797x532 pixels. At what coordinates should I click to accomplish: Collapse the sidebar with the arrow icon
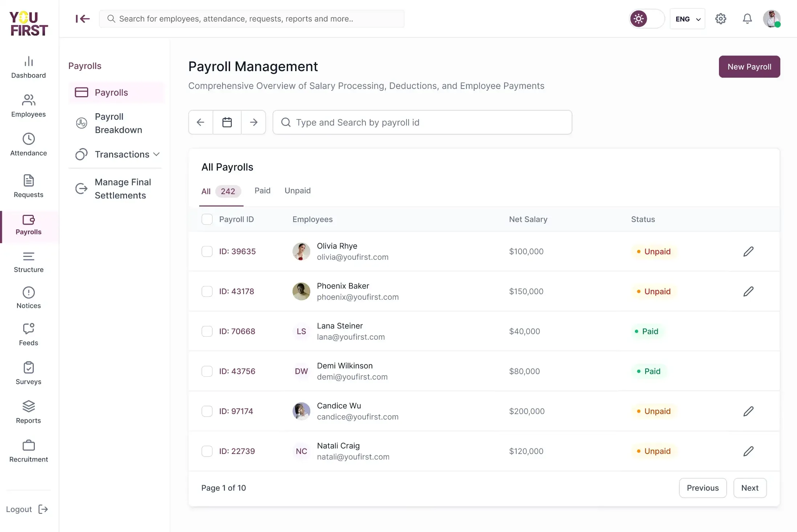(83, 19)
